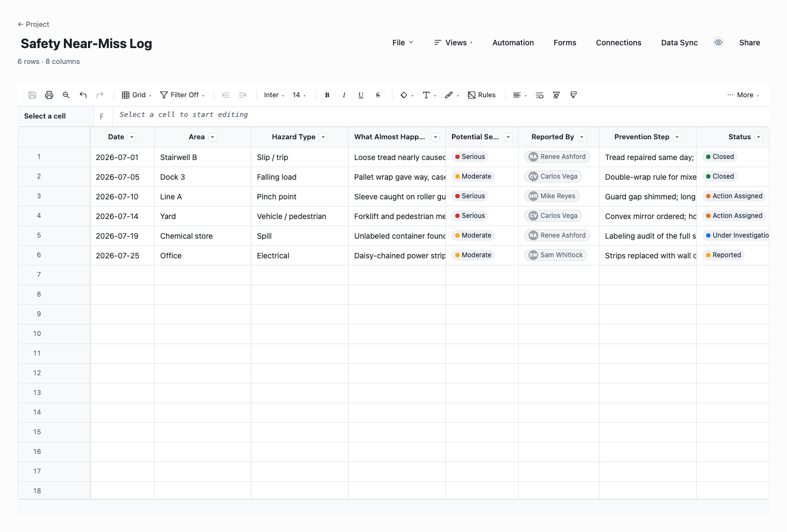Click the 'Serious' severity tag in row 3

(470, 196)
